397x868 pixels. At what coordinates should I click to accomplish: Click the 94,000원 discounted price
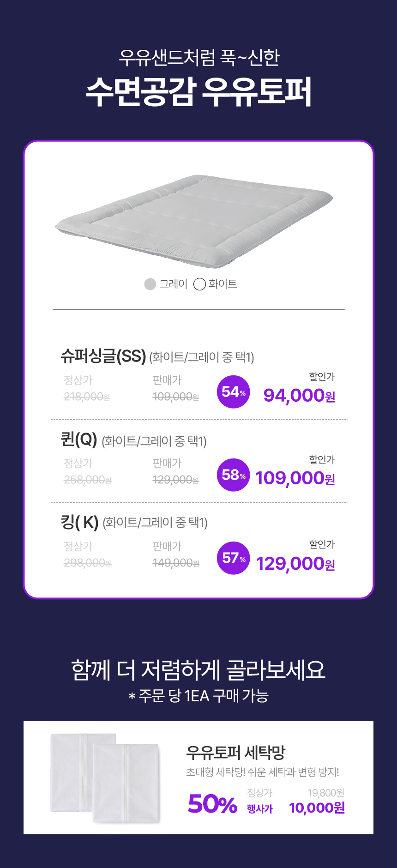click(299, 396)
